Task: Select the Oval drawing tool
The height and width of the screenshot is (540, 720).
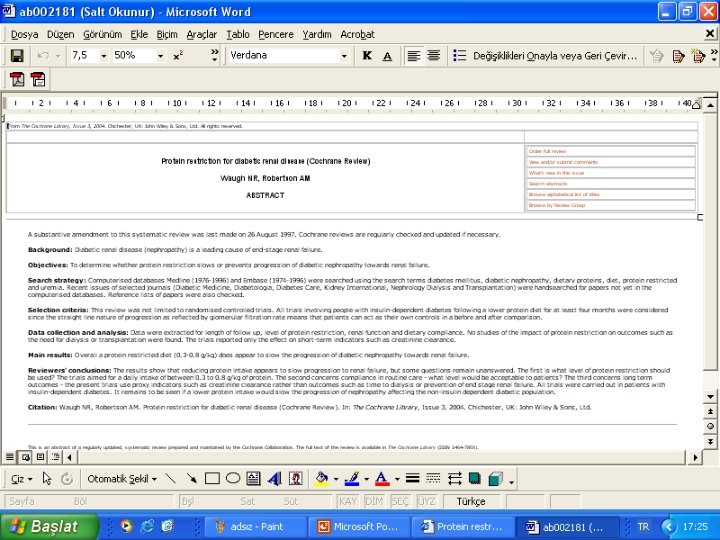Action: 233,478
